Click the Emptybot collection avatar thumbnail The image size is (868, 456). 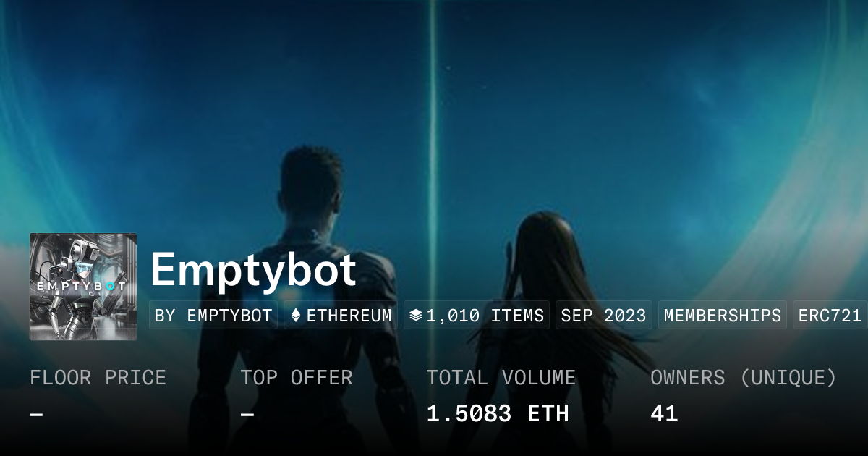click(83, 287)
